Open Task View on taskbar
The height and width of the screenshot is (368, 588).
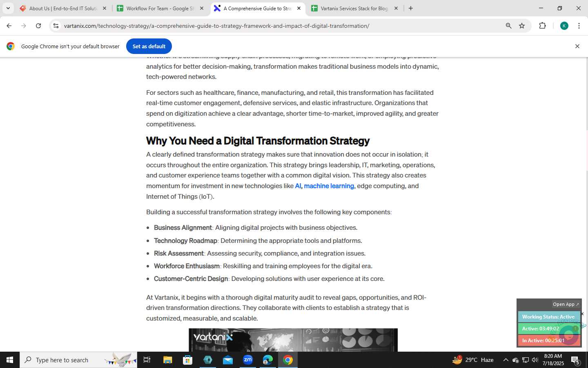point(147,360)
